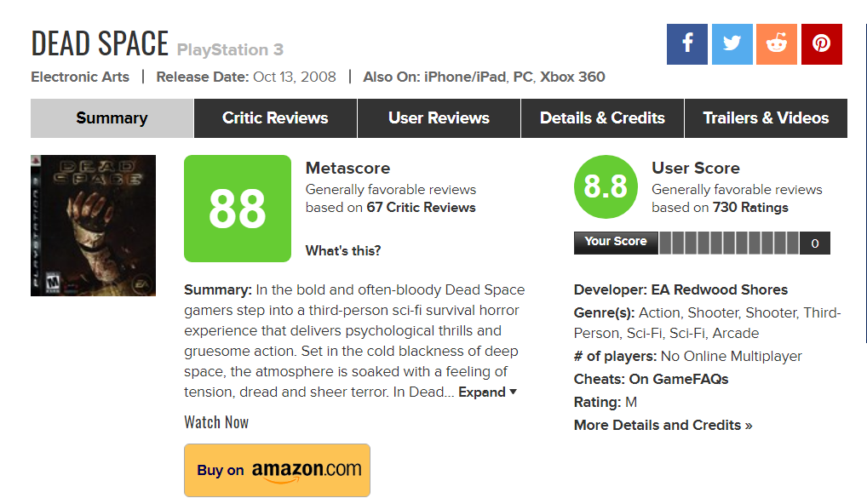The width and height of the screenshot is (867, 504).
Task: Open the 67 Critic Reviews link
Action: click(421, 208)
